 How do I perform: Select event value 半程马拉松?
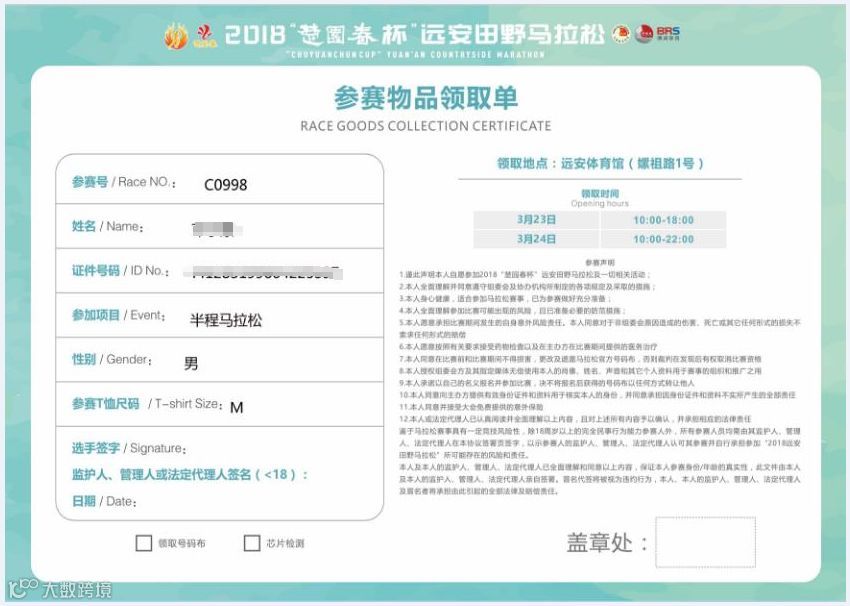point(226,320)
